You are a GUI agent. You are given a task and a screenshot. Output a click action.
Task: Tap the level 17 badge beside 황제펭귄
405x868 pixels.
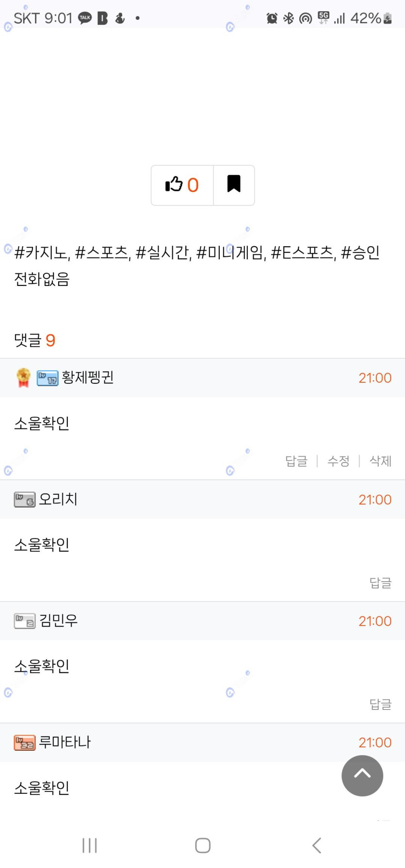pos(48,378)
